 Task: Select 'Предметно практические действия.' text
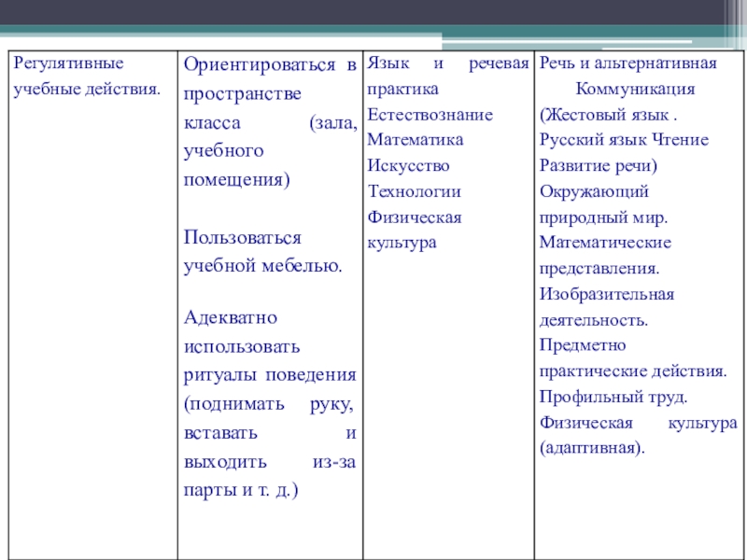tap(632, 357)
